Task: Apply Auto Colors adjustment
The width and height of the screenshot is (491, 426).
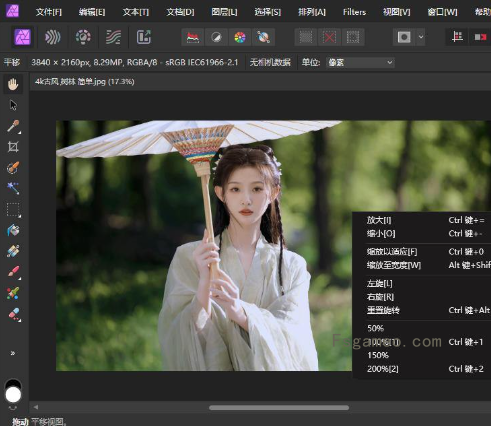Action: pyautogui.click(x=240, y=37)
